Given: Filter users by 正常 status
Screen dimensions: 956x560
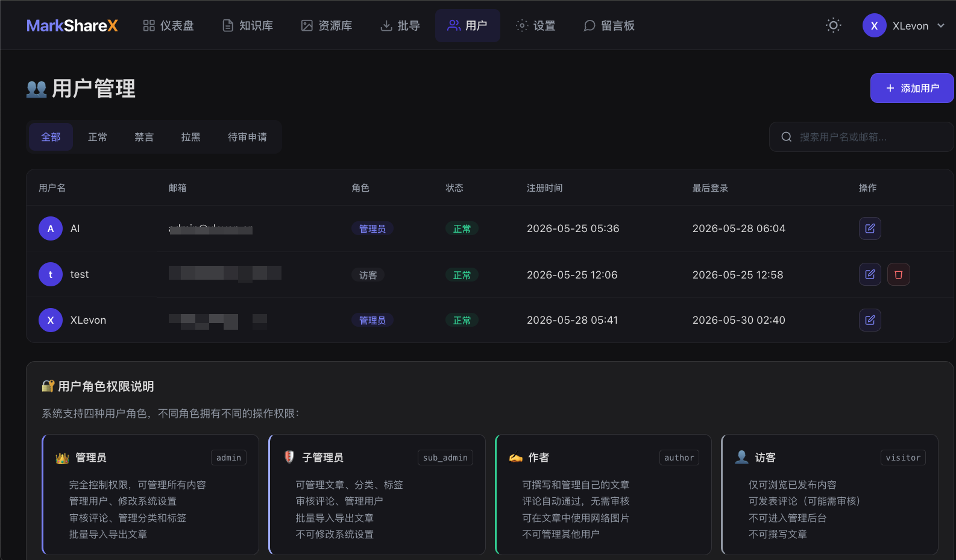Looking at the screenshot, I should coord(98,137).
